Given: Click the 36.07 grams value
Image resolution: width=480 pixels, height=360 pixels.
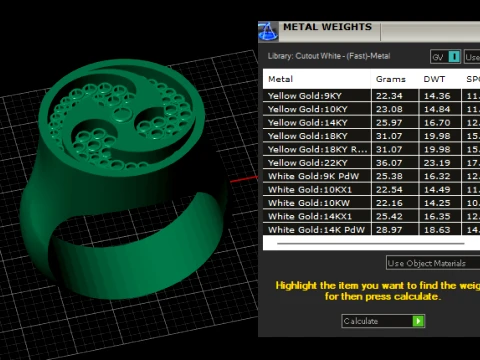Looking at the screenshot, I should 389,163.
